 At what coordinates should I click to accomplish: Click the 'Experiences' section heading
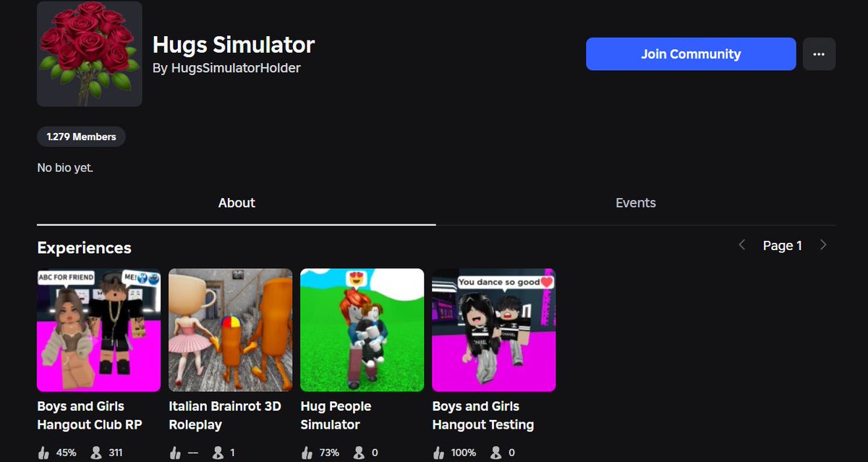(x=84, y=248)
